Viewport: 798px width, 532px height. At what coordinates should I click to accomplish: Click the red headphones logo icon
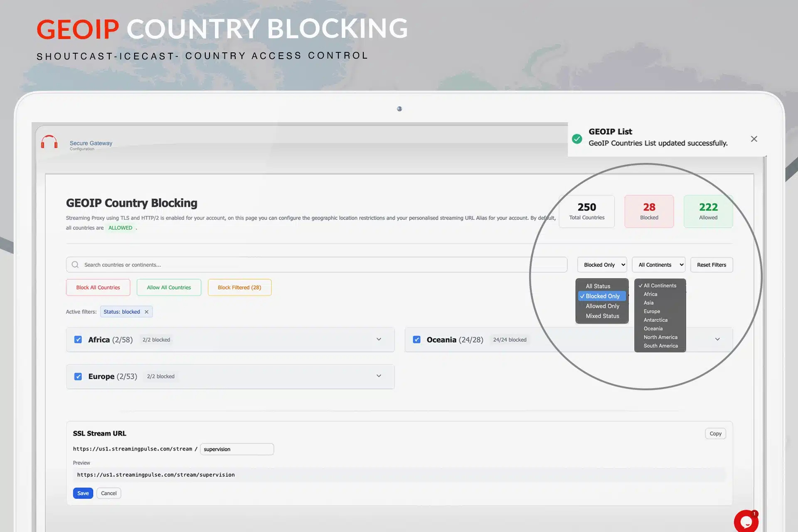[49, 142]
